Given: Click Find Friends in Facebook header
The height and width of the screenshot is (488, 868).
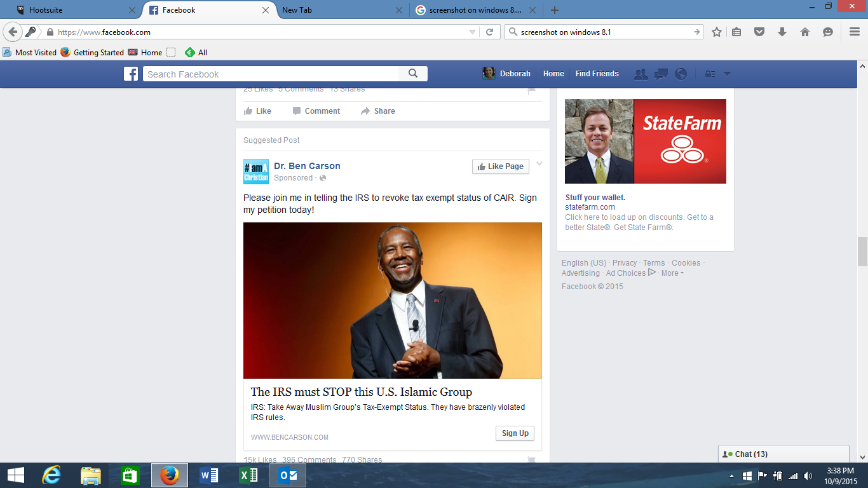Looking at the screenshot, I should pos(597,74).
